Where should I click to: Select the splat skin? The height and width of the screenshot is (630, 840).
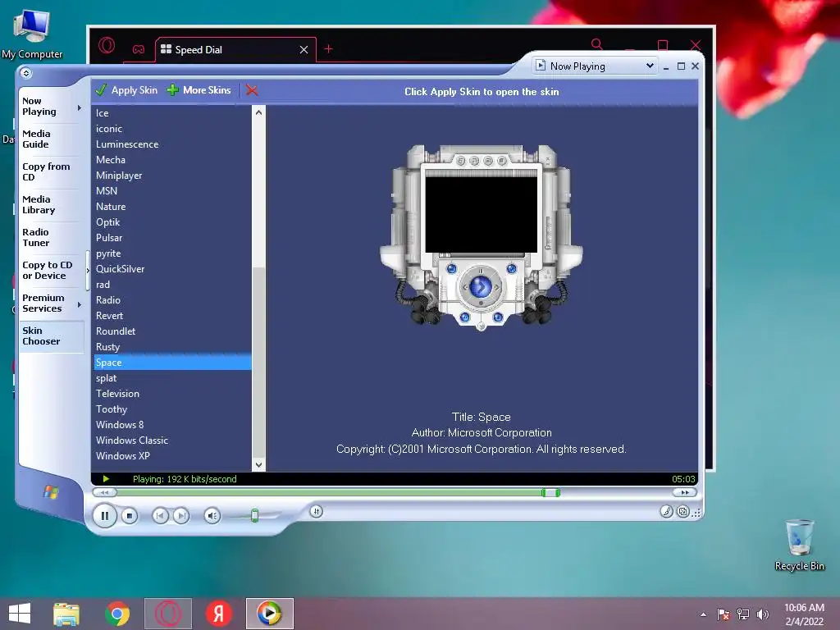(x=172, y=377)
